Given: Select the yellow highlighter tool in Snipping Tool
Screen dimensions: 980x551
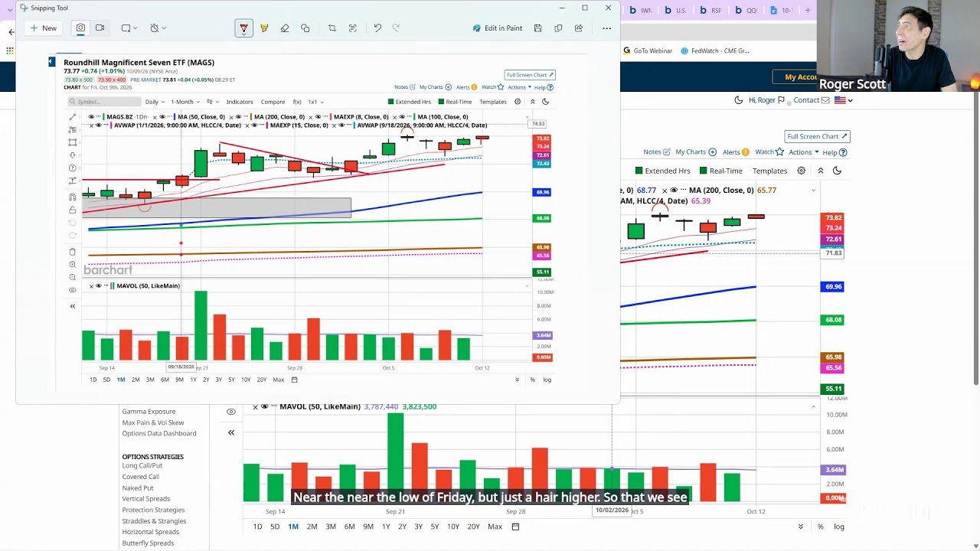Looking at the screenshot, I should coord(264,28).
